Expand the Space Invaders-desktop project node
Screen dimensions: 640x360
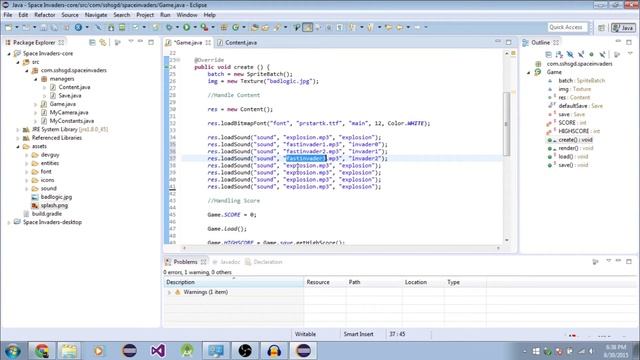(x=9, y=222)
